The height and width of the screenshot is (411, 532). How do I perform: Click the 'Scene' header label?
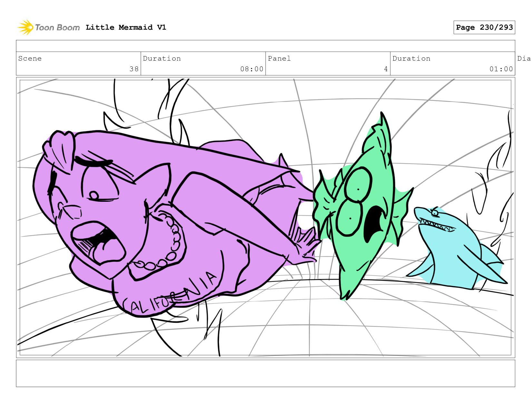click(x=30, y=58)
